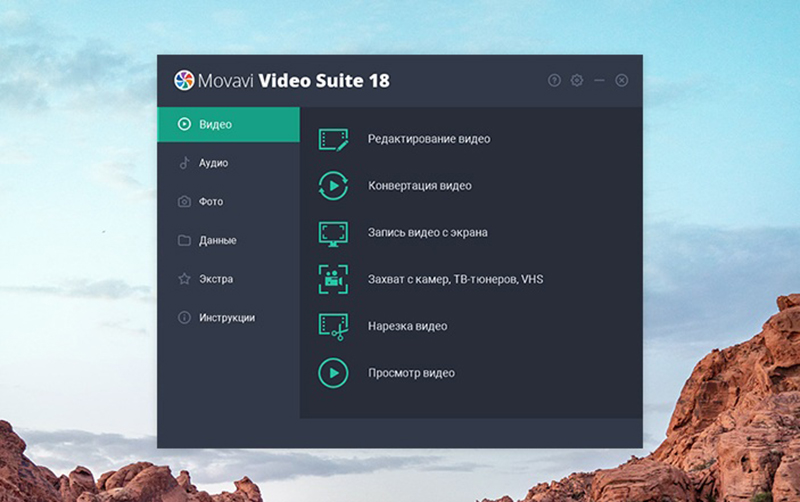Click the camera capture icon
The height and width of the screenshot is (502, 800).
(333, 279)
